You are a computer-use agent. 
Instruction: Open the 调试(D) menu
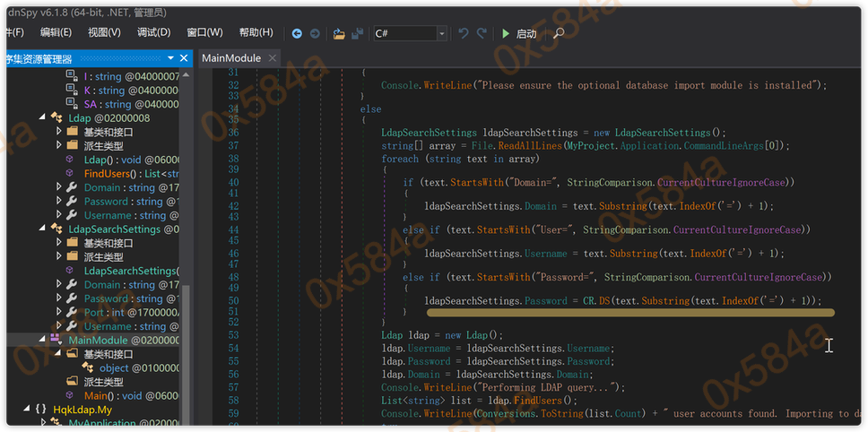click(x=153, y=32)
